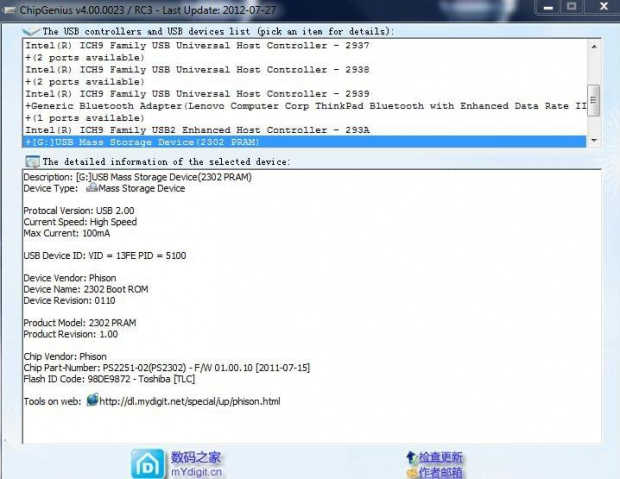Close the ChipGenius window
This screenshot has width=620, height=479.
click(603, 7)
